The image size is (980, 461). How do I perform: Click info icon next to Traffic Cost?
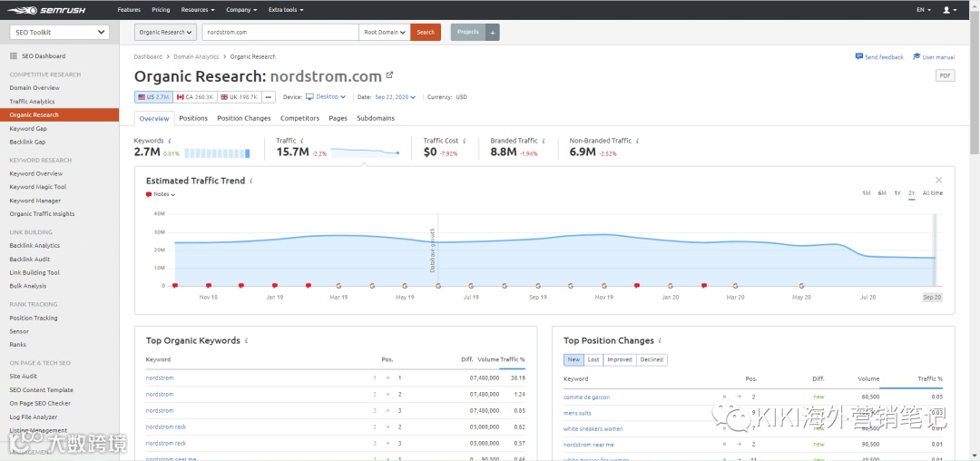(464, 142)
